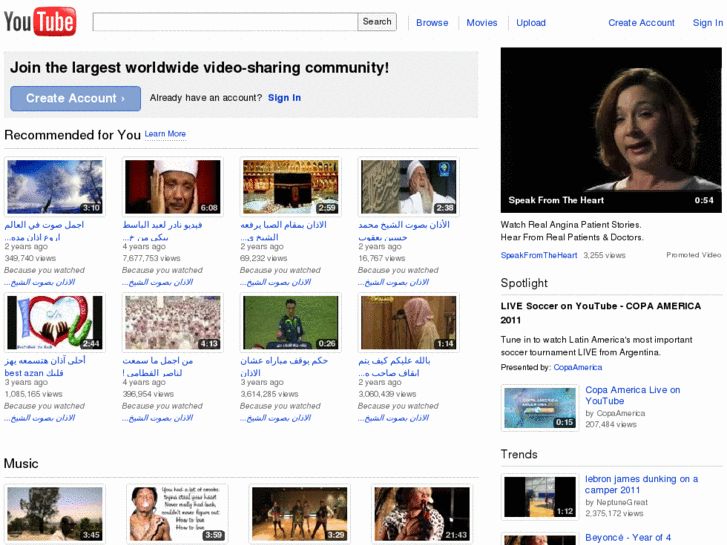Open Copa America Live on YouTube link
The height and width of the screenshot is (545, 727).
pyautogui.click(x=632, y=395)
